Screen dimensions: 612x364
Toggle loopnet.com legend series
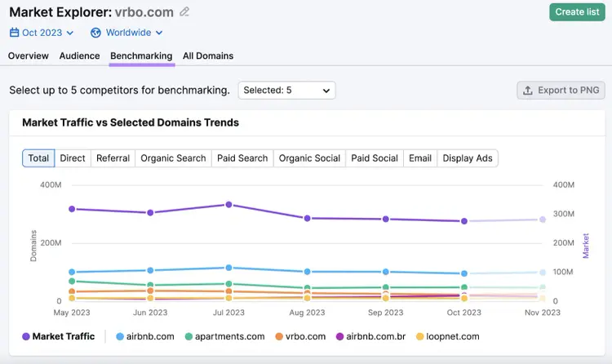(448, 336)
